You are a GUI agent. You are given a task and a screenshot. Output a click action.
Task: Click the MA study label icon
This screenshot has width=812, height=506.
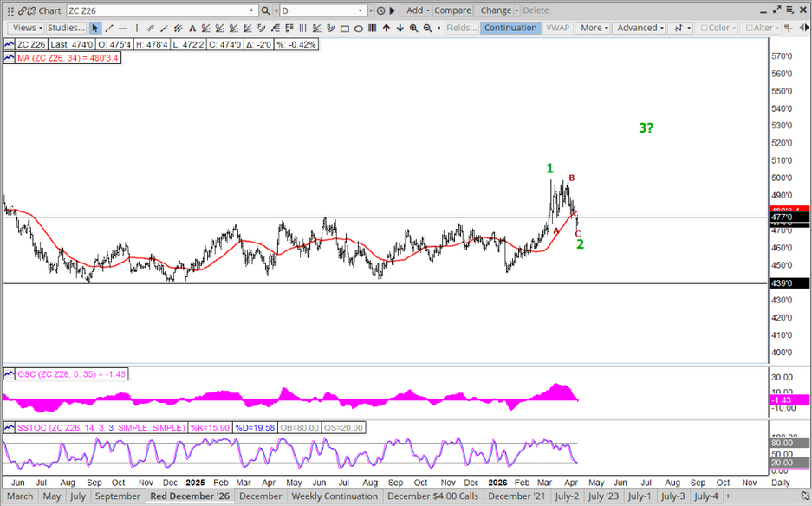10,58
